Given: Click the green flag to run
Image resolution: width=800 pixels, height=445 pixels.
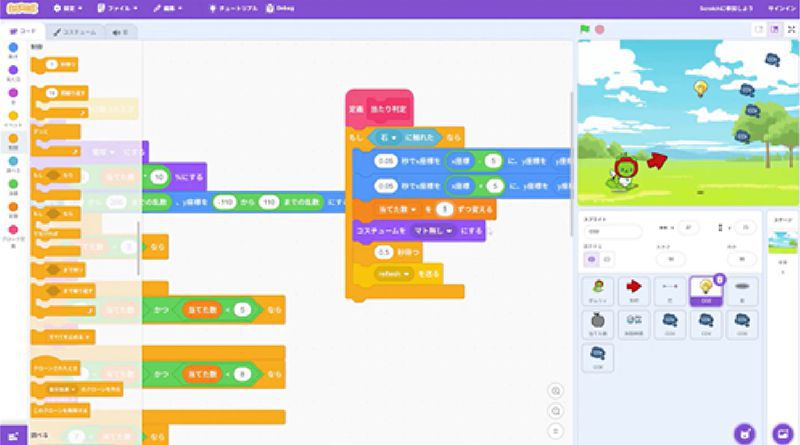Looking at the screenshot, I should click(585, 29).
